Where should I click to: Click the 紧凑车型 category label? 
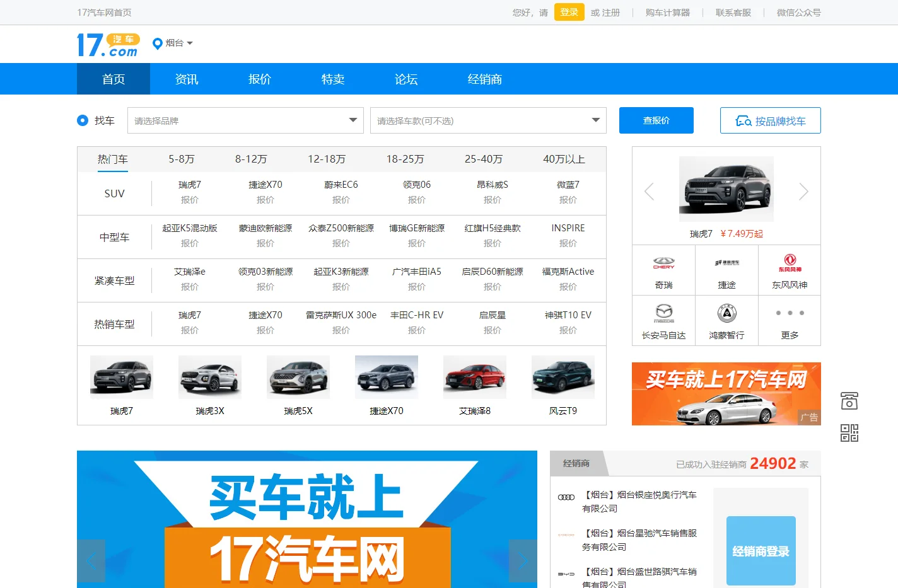[114, 280]
